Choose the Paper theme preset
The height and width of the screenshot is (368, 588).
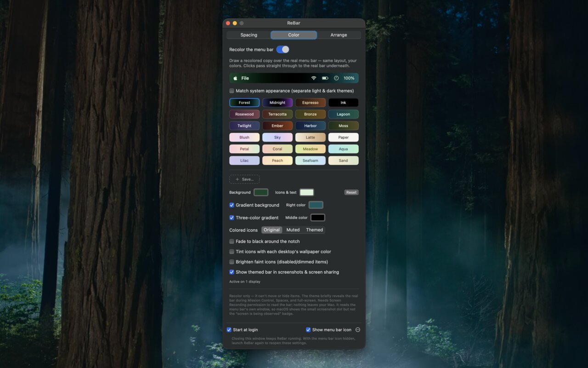pyautogui.click(x=344, y=137)
